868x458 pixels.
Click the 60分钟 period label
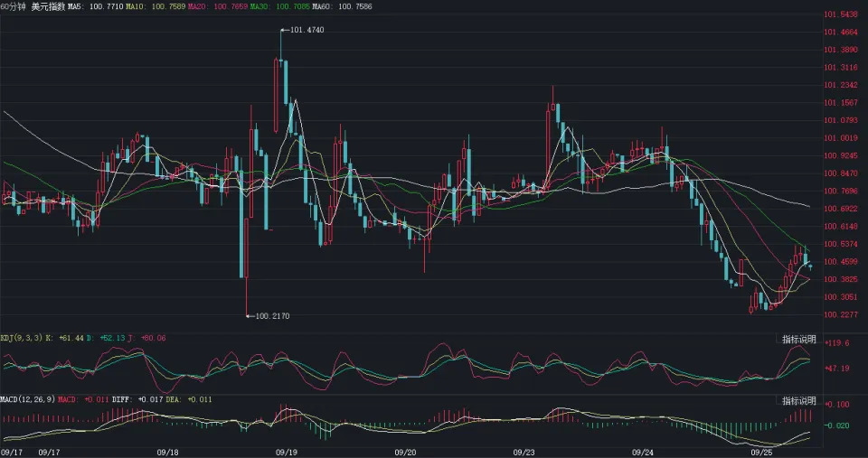tap(13, 6)
